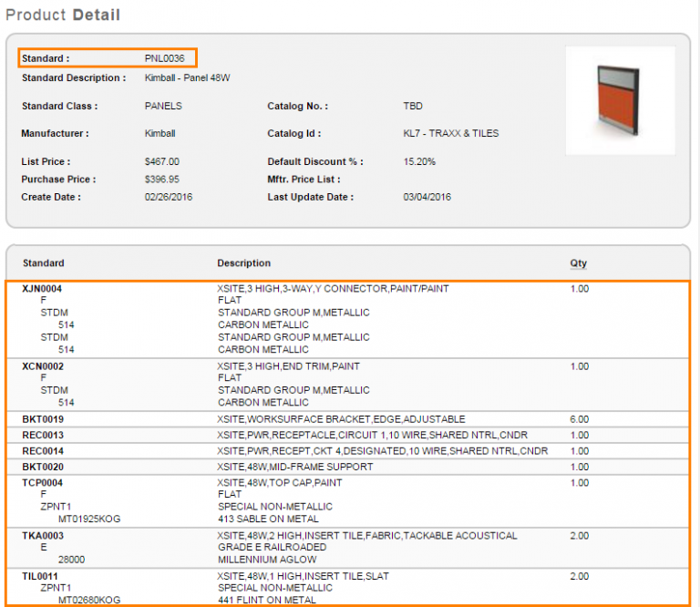Select the BKT0019 worksurface bracket row

click(x=43, y=419)
